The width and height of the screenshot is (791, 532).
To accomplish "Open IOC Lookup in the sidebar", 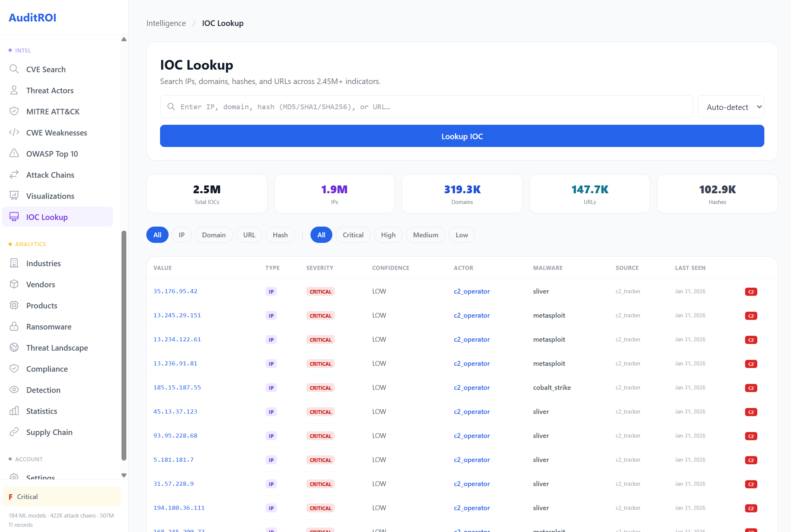I will [x=47, y=217].
